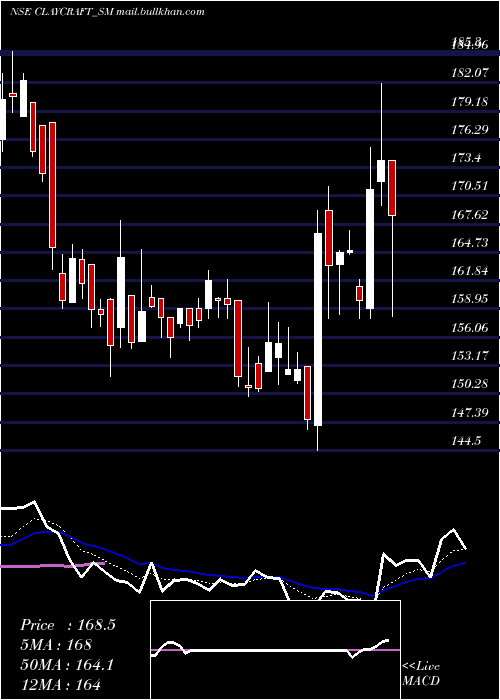This screenshot has width=500, height=700.
Task: Click the 150.28 price axis label
Action: (470, 383)
